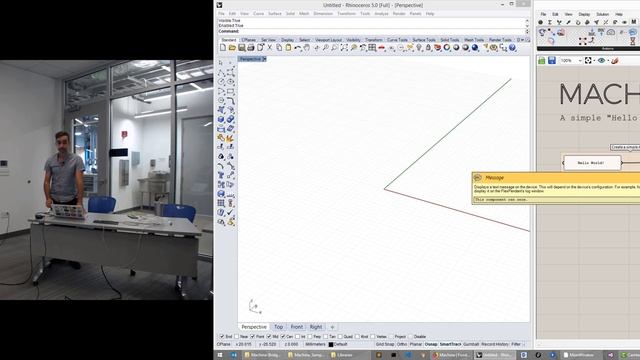Click the Layers stack icon in Rhino toolbar
Image resolution: width=640 pixels, height=360 pixels.
[x=438, y=48]
